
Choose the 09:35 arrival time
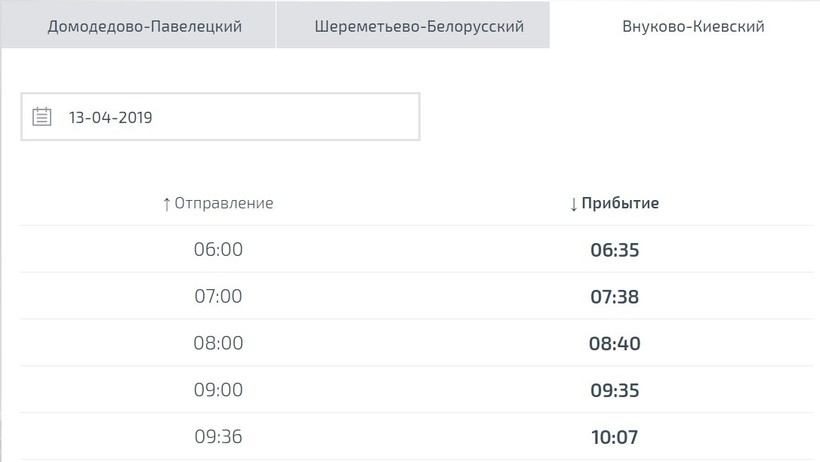pyautogui.click(x=614, y=391)
